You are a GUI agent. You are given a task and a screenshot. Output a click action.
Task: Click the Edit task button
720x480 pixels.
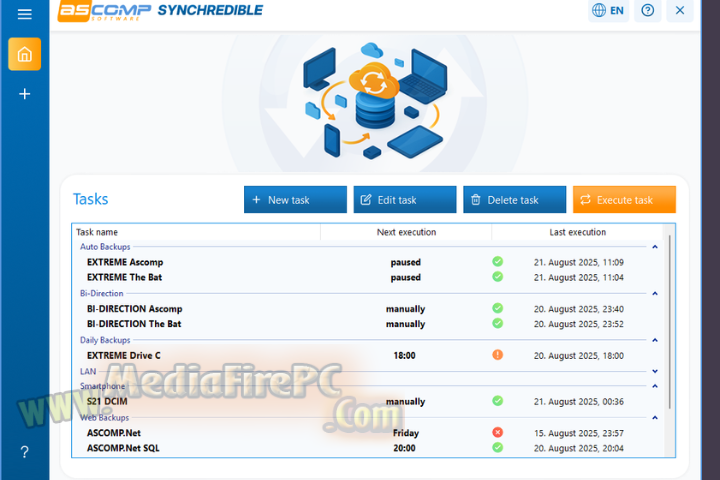(x=405, y=200)
